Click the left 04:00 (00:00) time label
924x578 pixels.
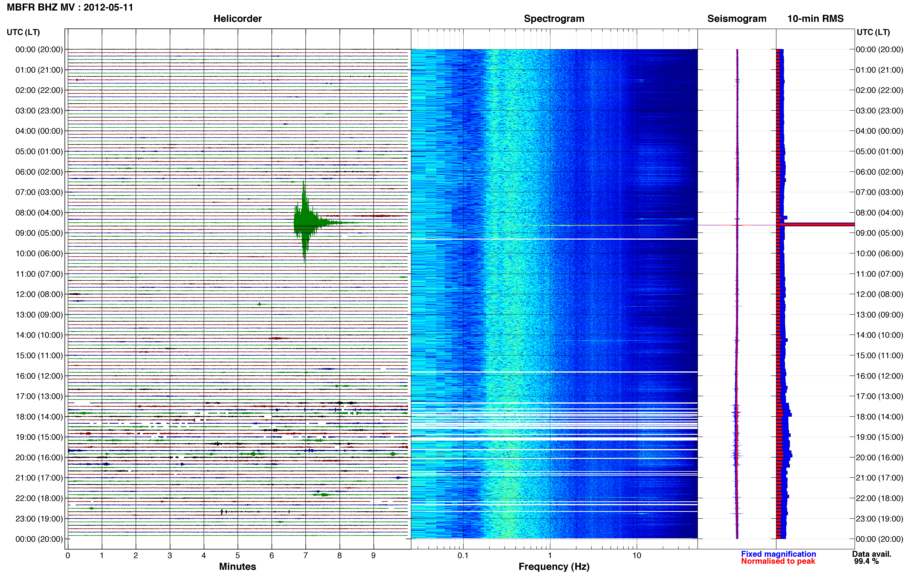click(x=39, y=131)
